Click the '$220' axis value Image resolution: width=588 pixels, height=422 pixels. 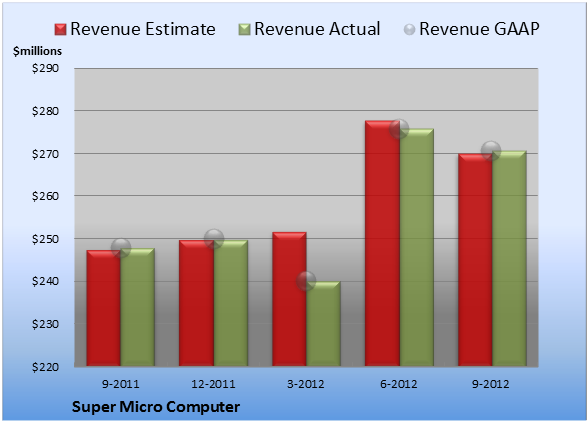point(45,366)
